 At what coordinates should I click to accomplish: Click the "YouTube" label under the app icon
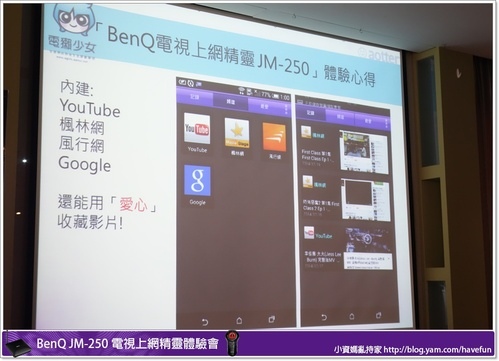[197, 149]
